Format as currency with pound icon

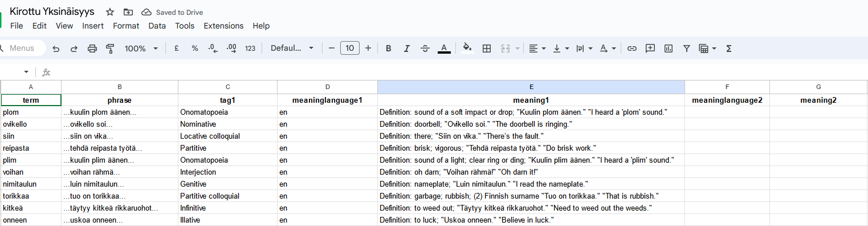point(177,49)
